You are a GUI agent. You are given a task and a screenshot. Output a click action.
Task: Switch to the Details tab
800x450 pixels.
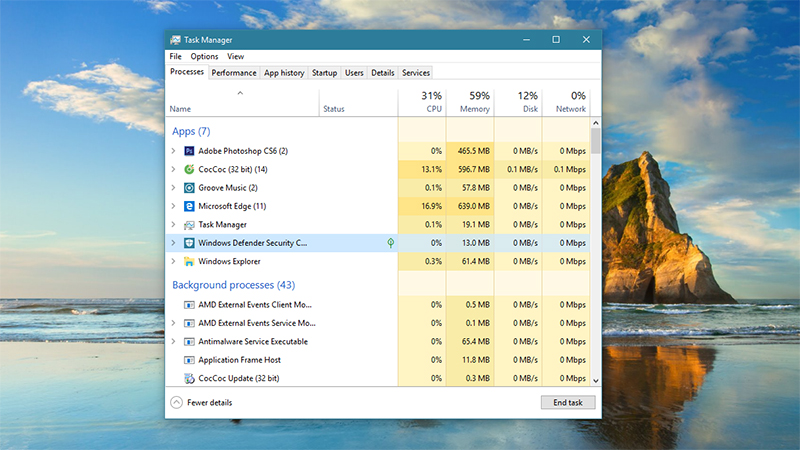383,73
